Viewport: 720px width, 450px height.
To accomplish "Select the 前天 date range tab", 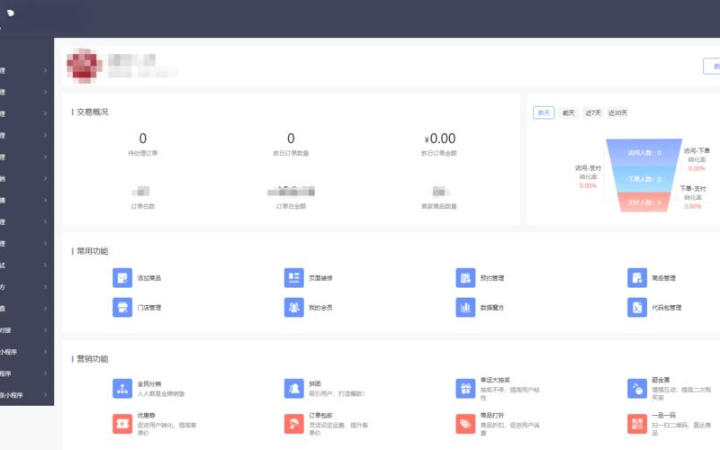I will point(568,112).
